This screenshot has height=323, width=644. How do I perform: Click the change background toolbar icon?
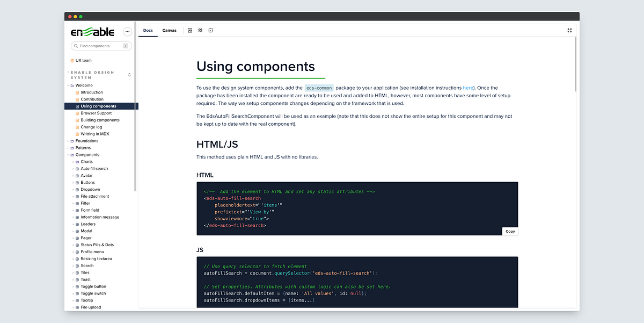190,31
